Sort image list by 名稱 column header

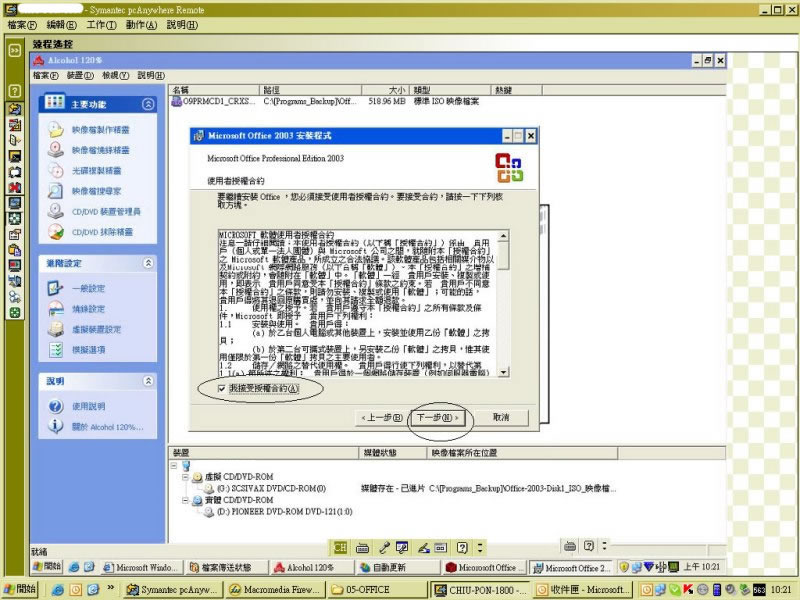(x=214, y=90)
